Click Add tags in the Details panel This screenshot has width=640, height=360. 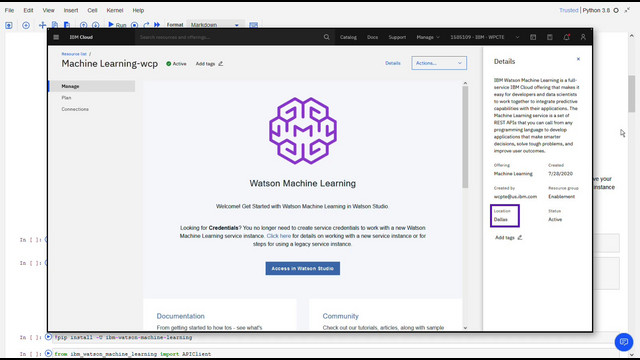click(505, 238)
